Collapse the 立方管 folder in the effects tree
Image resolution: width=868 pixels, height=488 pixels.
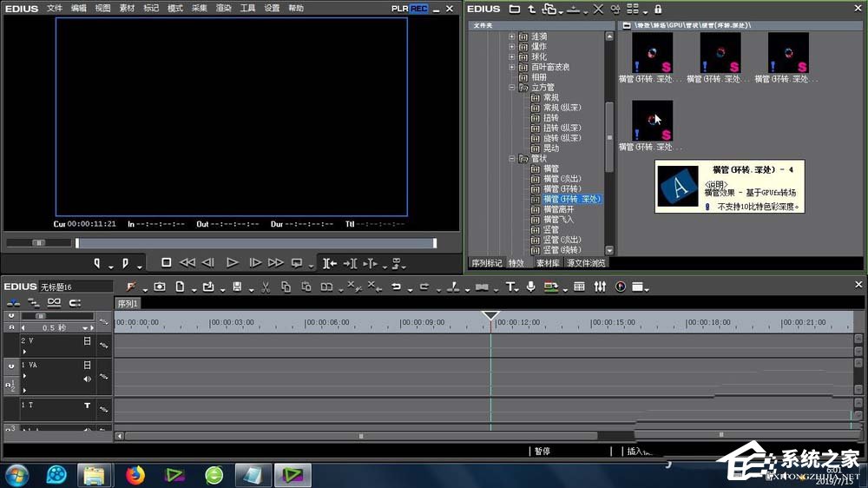pos(512,88)
